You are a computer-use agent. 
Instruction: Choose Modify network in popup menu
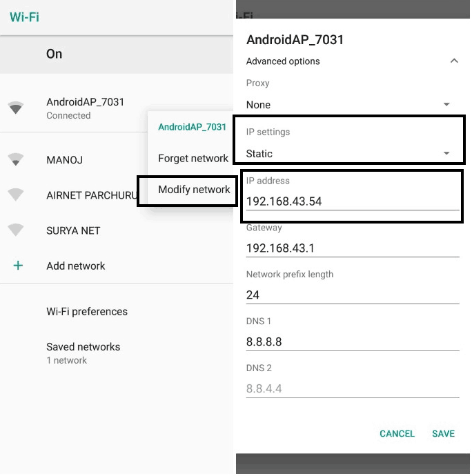pos(194,190)
